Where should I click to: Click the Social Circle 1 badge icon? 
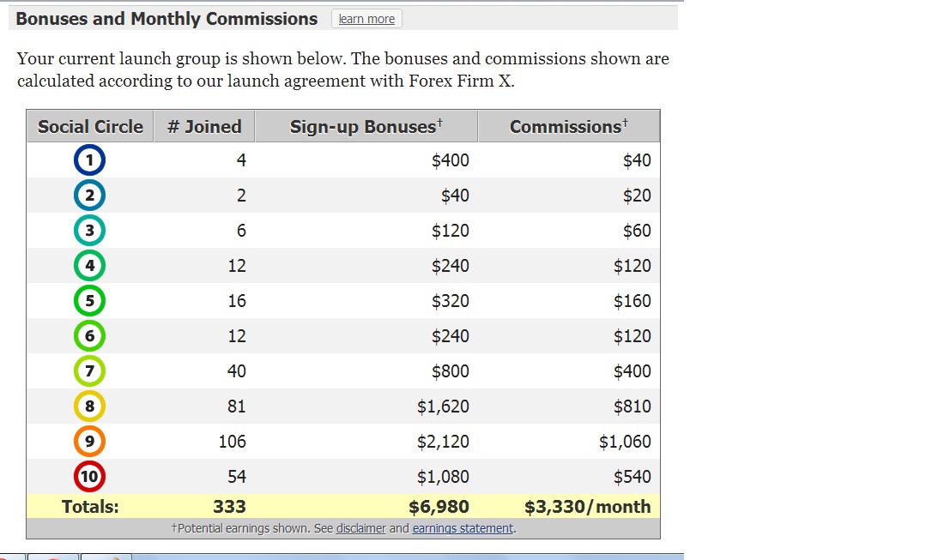click(x=90, y=160)
